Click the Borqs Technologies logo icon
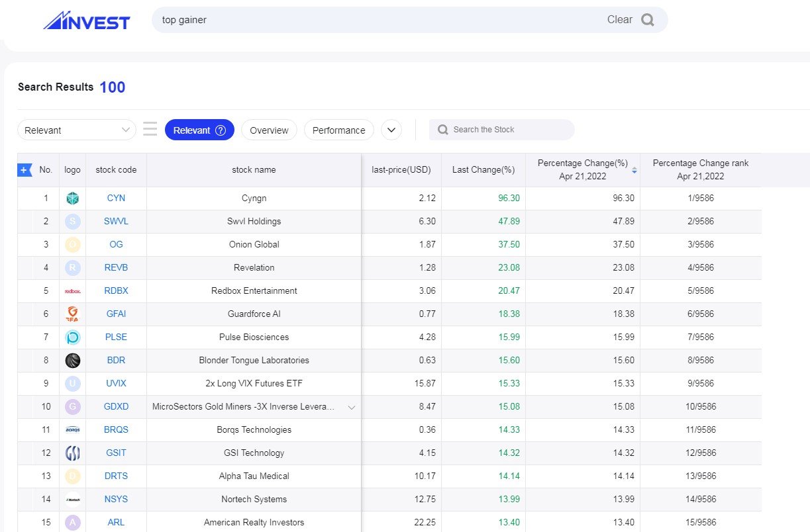 pyautogui.click(x=73, y=429)
